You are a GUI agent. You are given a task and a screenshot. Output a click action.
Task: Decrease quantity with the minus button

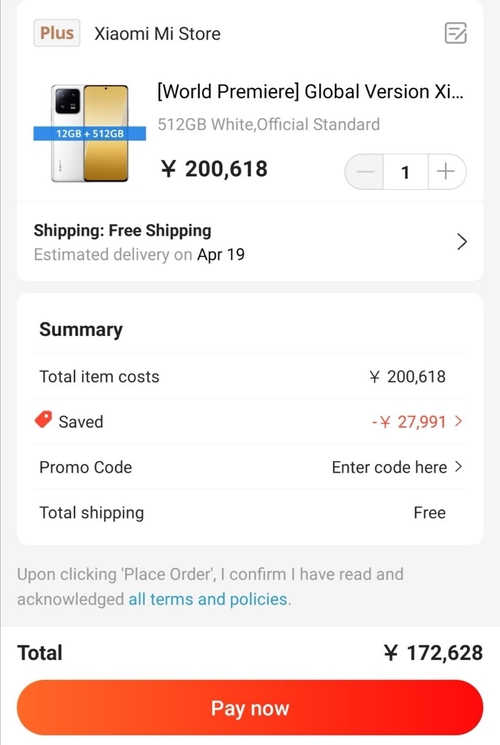pos(365,172)
